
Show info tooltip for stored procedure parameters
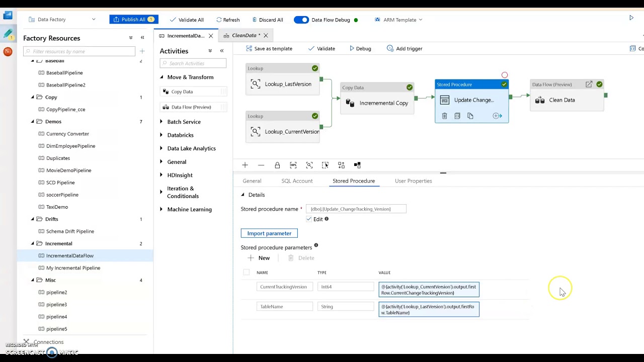(x=316, y=245)
